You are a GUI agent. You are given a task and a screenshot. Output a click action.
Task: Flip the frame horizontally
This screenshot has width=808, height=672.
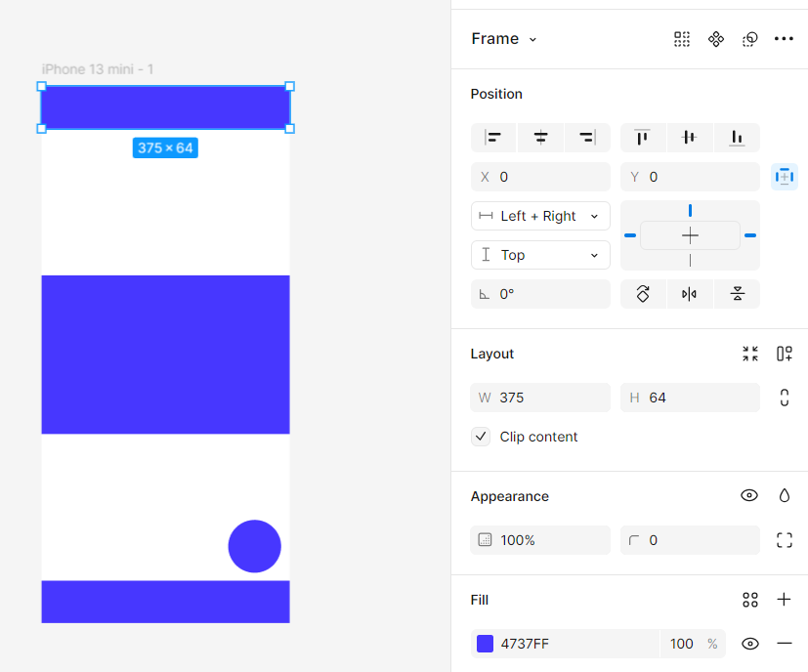pyautogui.click(x=690, y=294)
